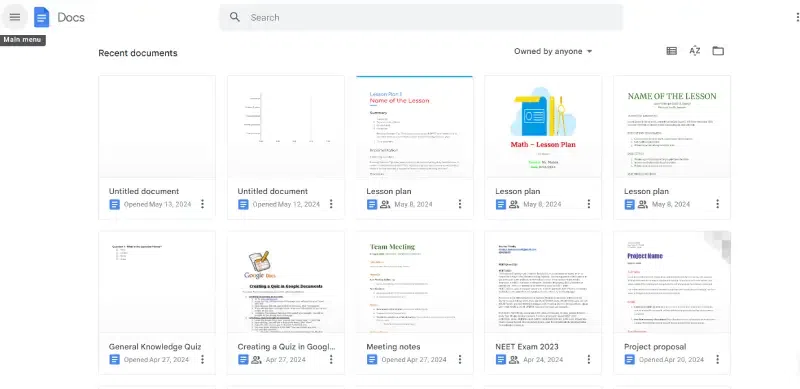Screen dimensions: 800x389
Task: Click doc icon beside Opened May 13, 2024
Action: click(114, 204)
